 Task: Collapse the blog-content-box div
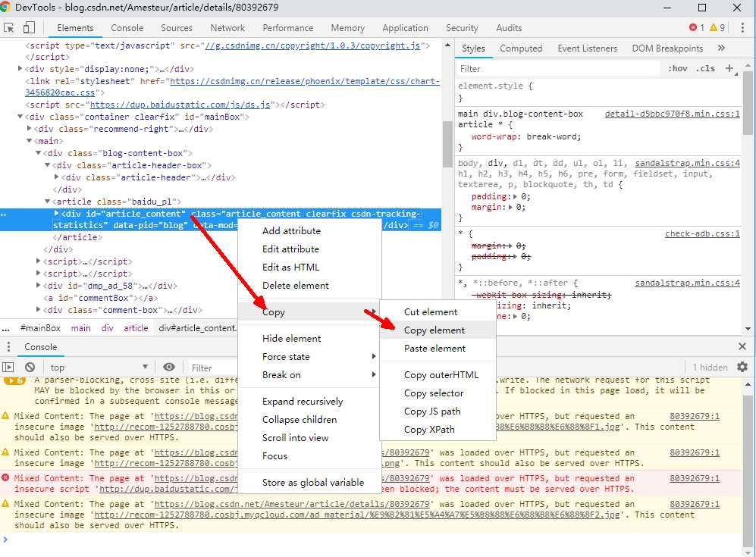click(38, 152)
